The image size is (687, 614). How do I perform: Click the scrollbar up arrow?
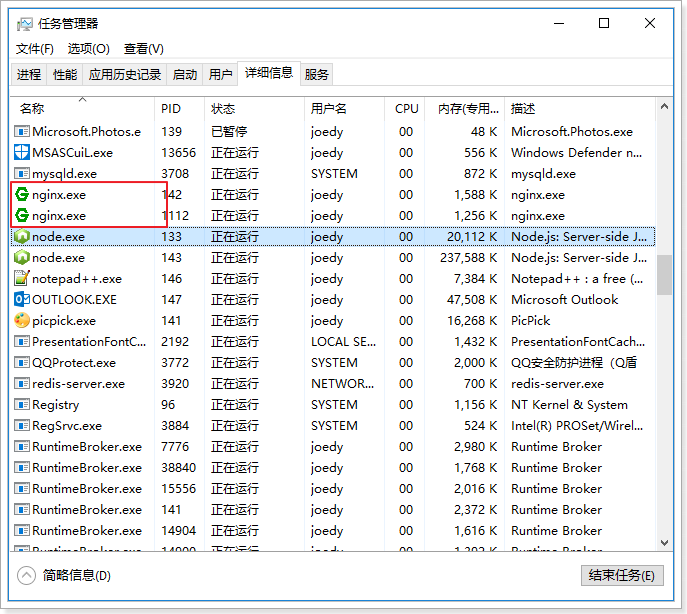tap(664, 106)
